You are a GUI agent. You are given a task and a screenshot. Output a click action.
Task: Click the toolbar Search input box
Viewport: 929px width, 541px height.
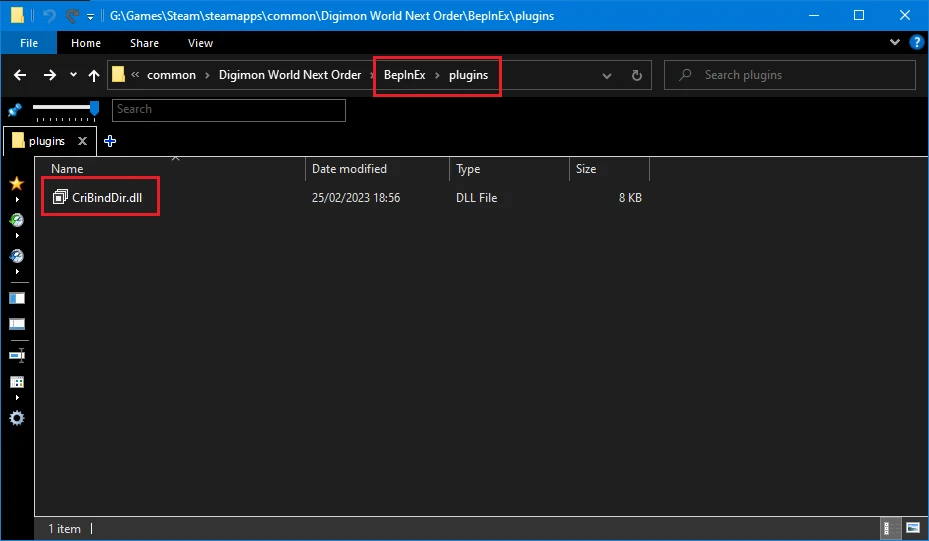coord(229,110)
